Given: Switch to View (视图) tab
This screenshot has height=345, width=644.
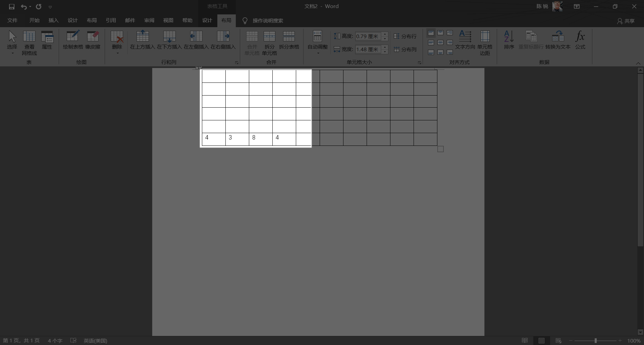Looking at the screenshot, I should click(168, 20).
